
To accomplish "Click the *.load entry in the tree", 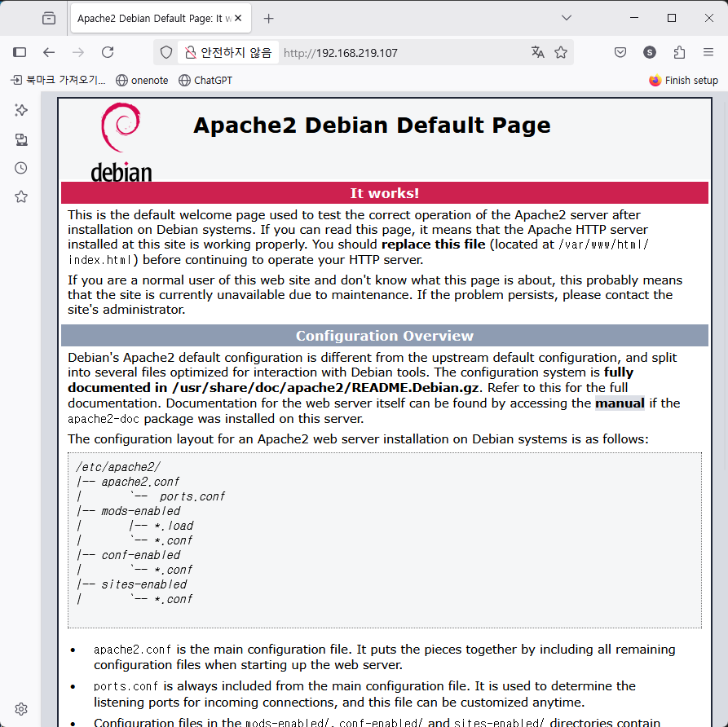I will 174,526.
